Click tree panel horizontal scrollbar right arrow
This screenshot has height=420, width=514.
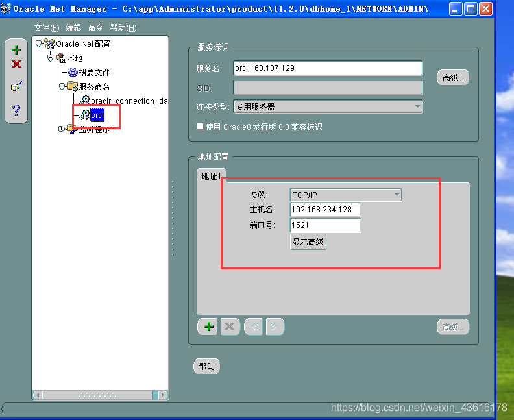click(x=163, y=395)
